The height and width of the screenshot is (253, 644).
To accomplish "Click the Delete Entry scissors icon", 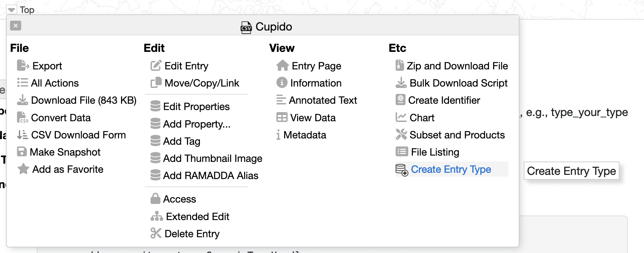I will 156,233.
